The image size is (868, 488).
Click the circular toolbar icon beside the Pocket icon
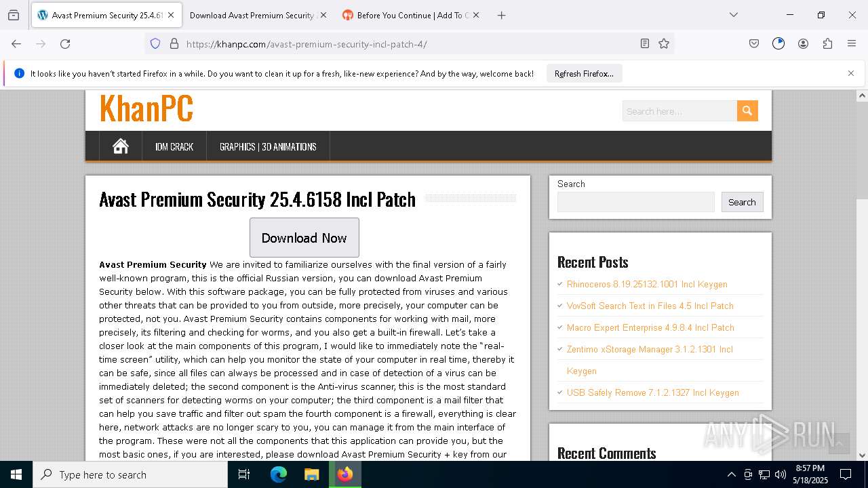[x=778, y=43]
